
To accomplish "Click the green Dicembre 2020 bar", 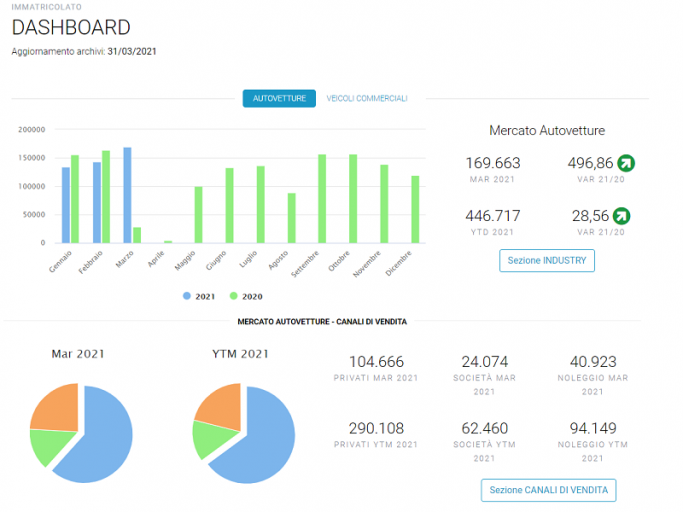I will coord(415,210).
